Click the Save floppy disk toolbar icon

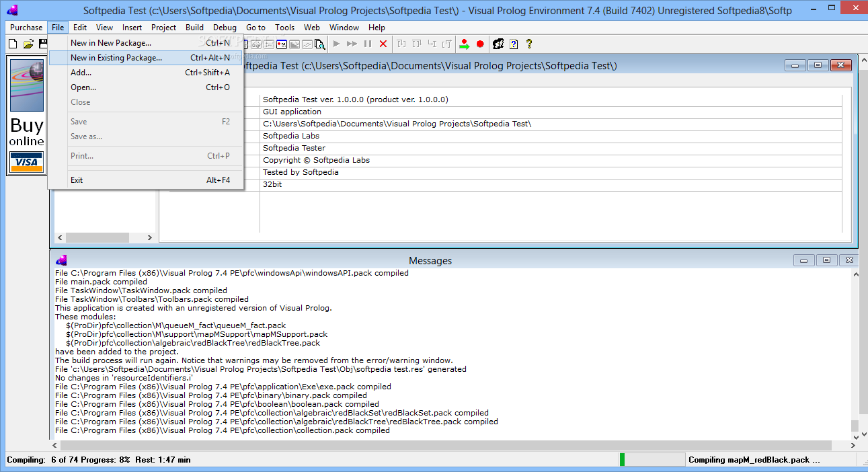[44, 44]
